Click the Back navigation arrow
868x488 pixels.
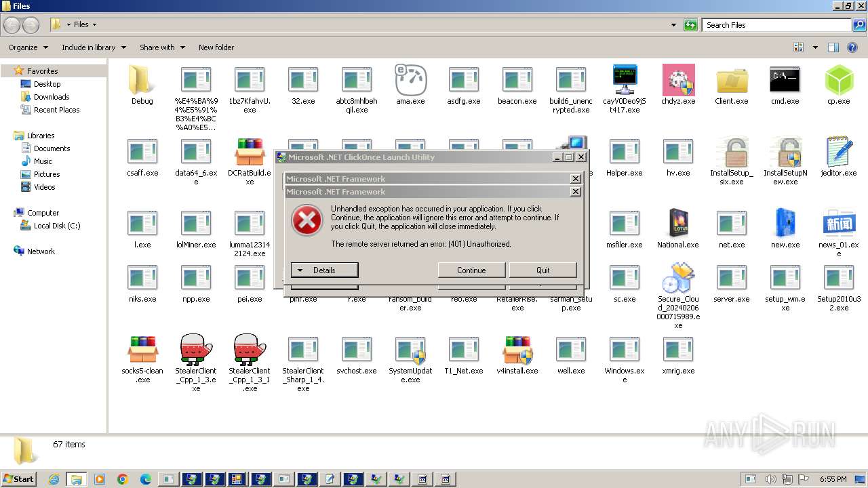coord(12,25)
